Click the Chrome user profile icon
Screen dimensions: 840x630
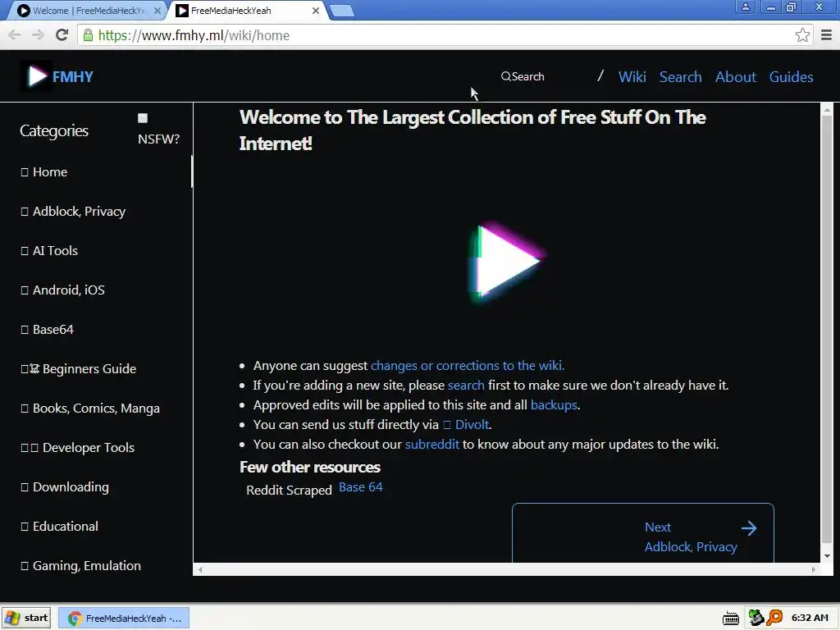click(x=745, y=7)
